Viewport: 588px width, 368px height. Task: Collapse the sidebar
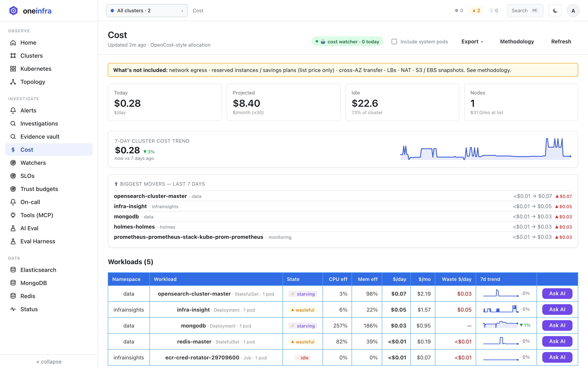tap(49, 362)
